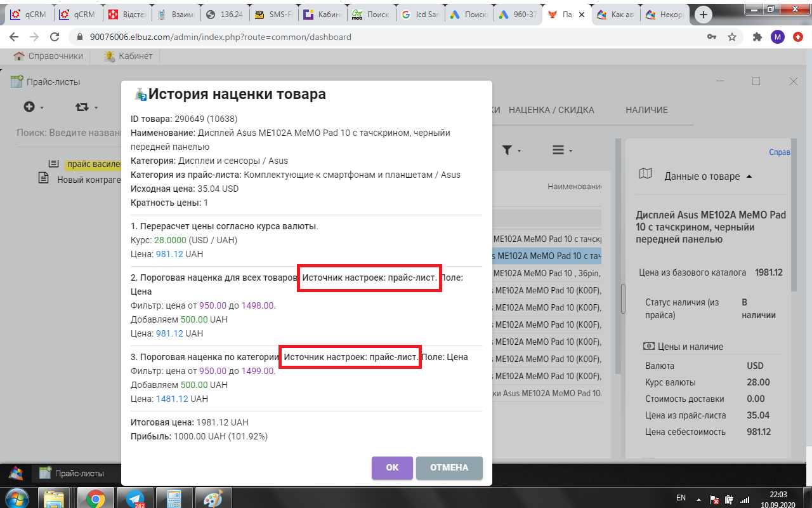Open the Chrome profile avatar M
The height and width of the screenshot is (508, 812).
(777, 37)
